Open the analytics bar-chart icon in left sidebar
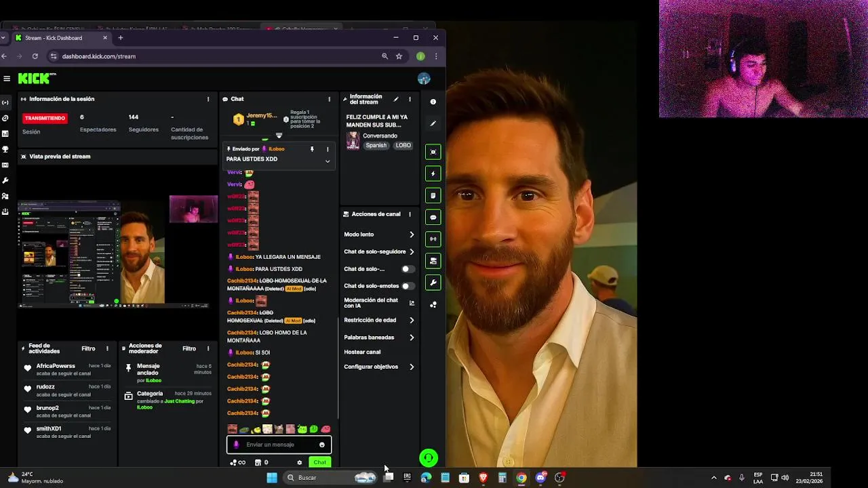Image resolution: width=868 pixels, height=488 pixels. click(x=5, y=134)
